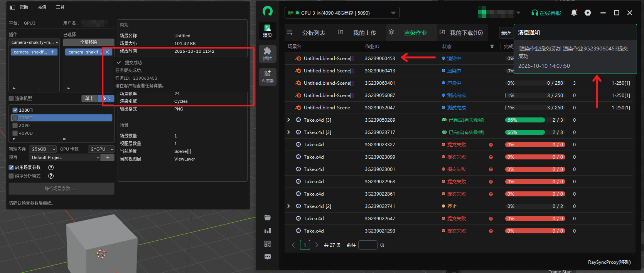
Task: Switch to the 分析列表 tab
Action: point(314,33)
